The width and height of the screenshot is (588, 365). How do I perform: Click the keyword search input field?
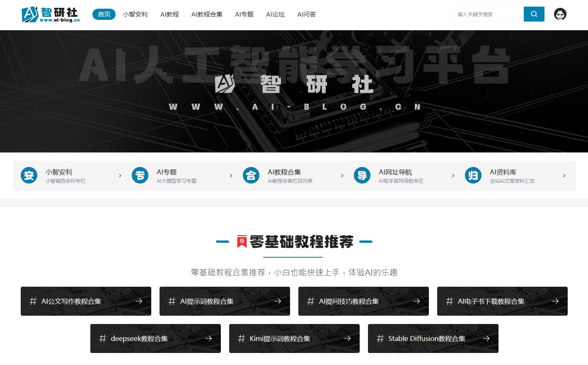(488, 14)
